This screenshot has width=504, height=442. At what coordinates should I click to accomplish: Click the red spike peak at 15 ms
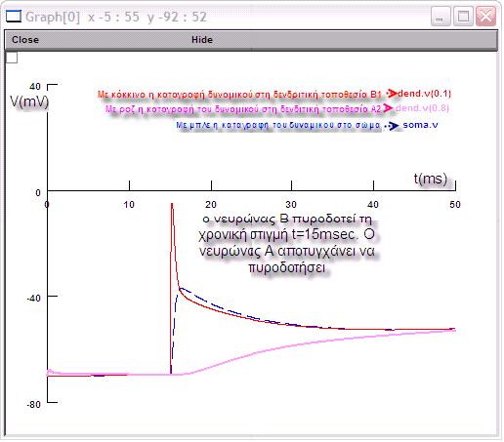coord(172,205)
